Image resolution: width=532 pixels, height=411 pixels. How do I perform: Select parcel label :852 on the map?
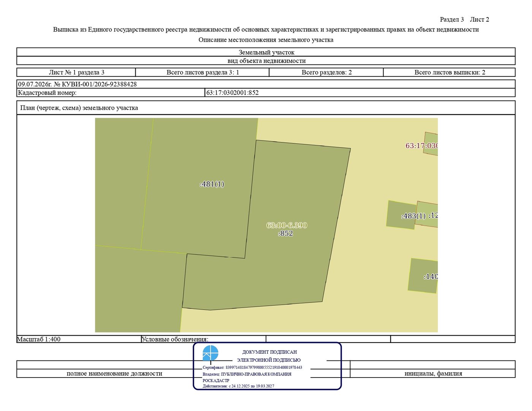pyautogui.click(x=285, y=233)
